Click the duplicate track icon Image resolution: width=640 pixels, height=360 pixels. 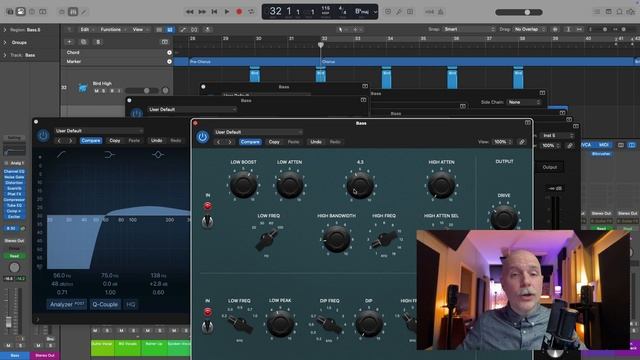click(x=84, y=42)
